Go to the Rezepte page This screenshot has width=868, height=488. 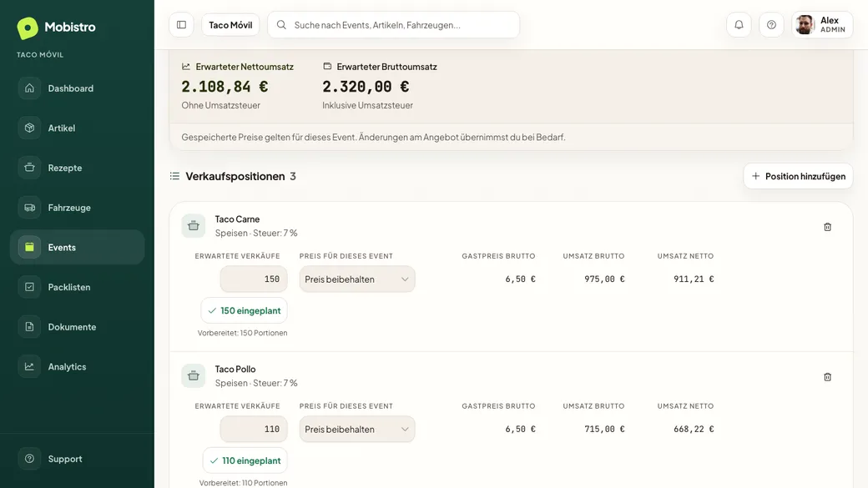77,168
